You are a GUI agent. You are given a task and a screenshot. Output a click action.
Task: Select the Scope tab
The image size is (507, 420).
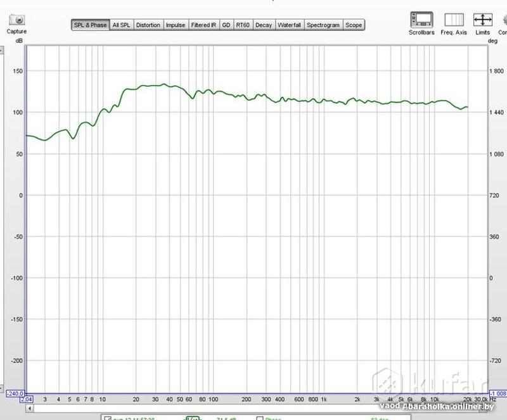354,25
